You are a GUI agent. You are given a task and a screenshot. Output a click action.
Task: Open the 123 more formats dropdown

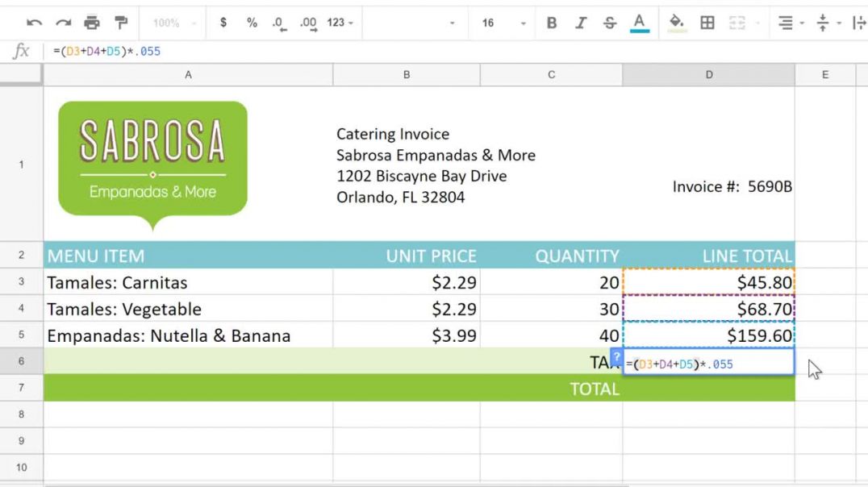pos(340,23)
